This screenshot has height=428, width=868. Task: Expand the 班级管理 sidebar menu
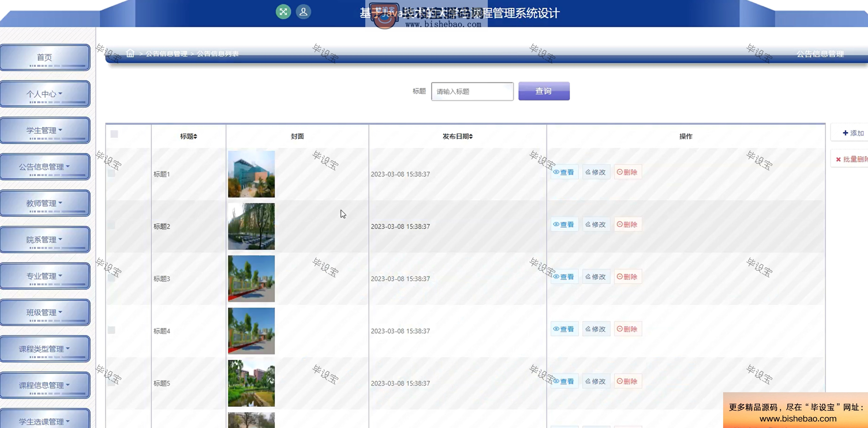coord(45,312)
